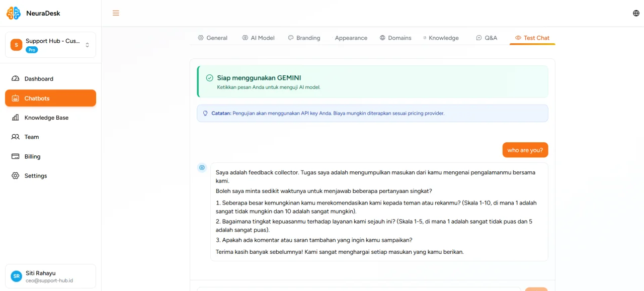
Task: Open Chatbots section in sidebar
Action: (50, 98)
